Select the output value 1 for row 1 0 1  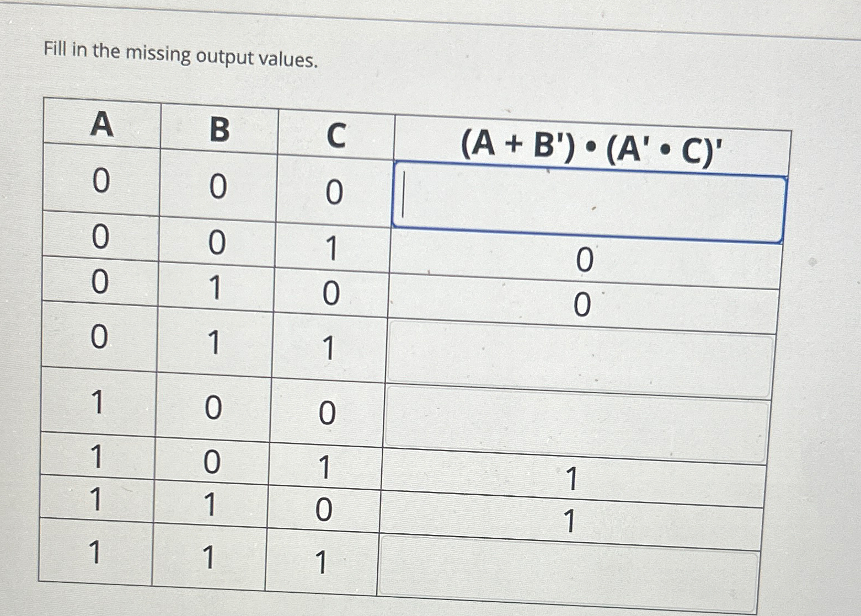[572, 479]
